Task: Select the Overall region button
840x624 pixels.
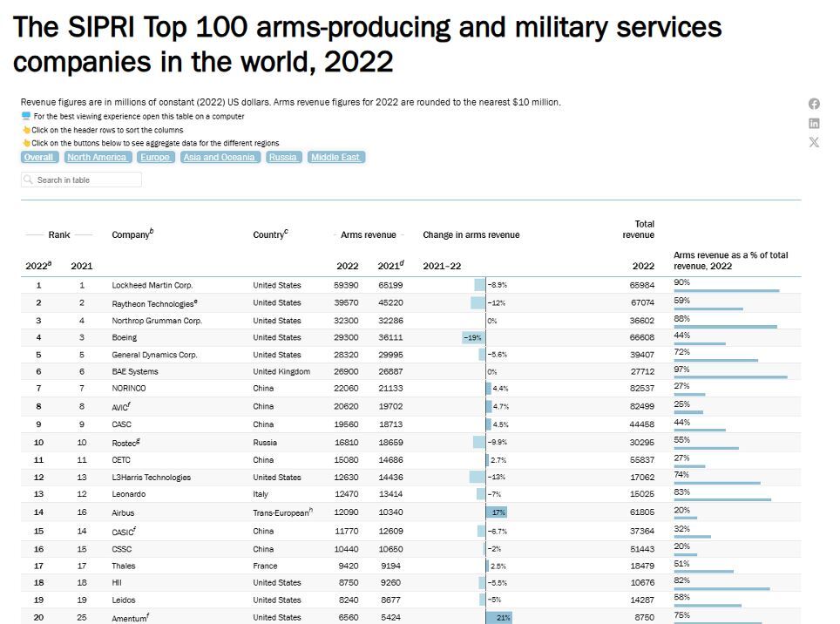Action: (38, 158)
